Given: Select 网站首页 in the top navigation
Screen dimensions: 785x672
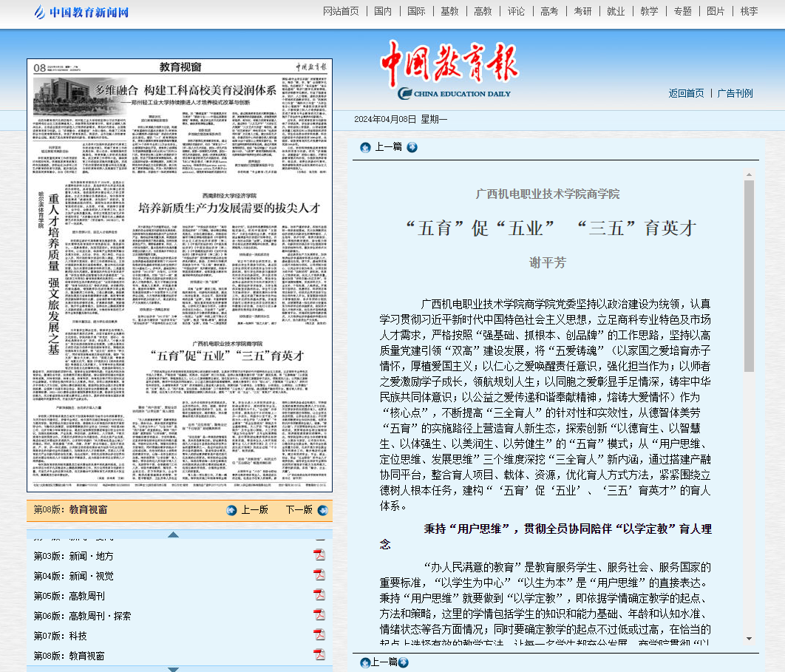Looking at the screenshot, I should click(341, 11).
